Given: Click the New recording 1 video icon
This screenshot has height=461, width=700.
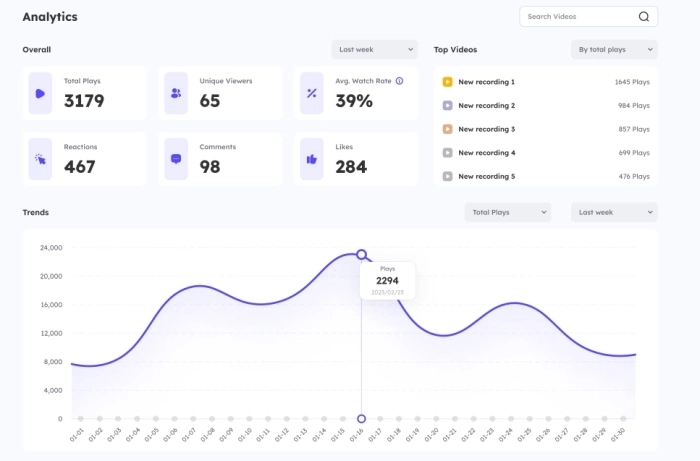Looking at the screenshot, I should point(447,82).
